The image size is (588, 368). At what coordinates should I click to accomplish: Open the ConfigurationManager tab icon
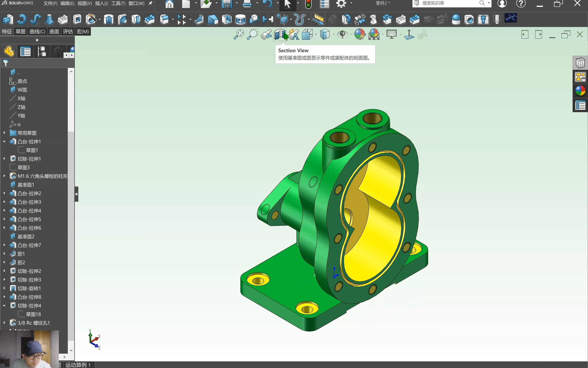coord(42,51)
